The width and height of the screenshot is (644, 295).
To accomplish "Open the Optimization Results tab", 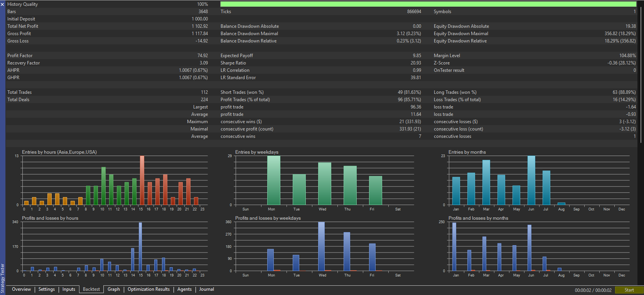I will click(x=148, y=289).
